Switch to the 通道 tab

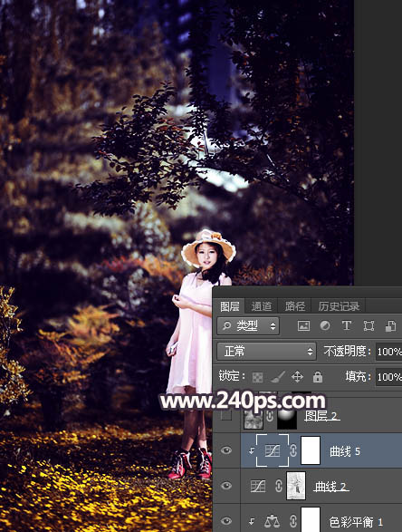[x=262, y=306]
